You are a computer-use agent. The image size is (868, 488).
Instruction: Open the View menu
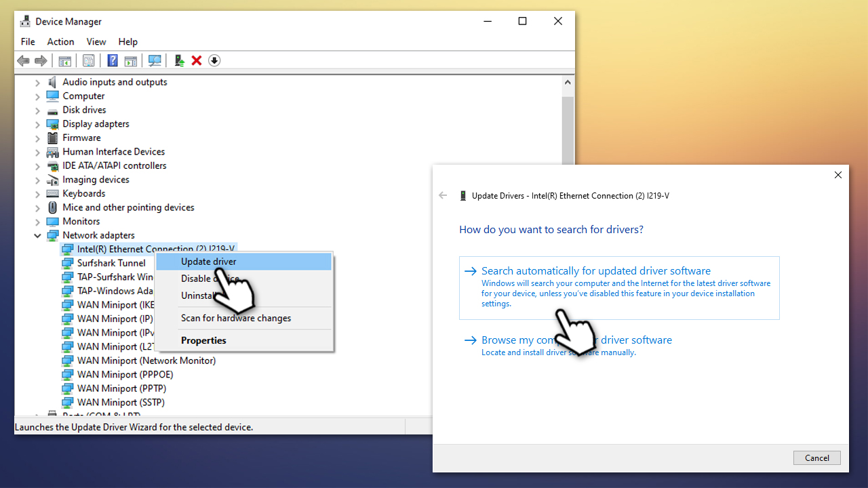pyautogui.click(x=96, y=42)
